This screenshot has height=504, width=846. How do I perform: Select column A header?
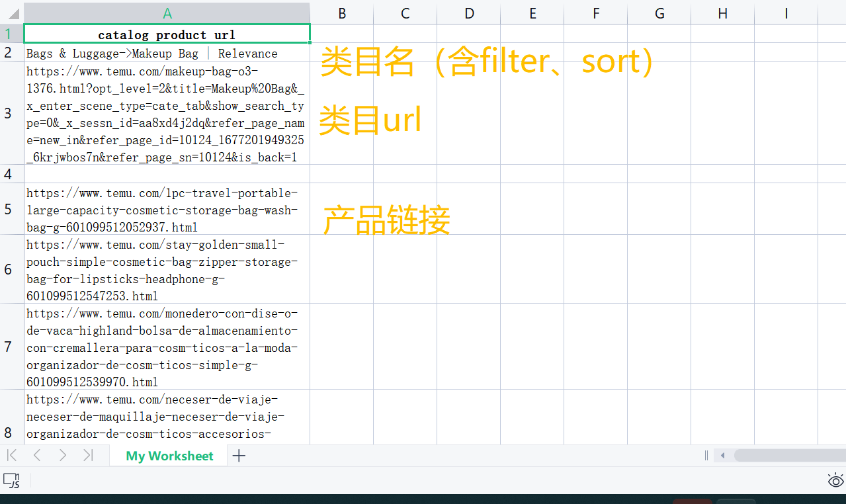167,13
